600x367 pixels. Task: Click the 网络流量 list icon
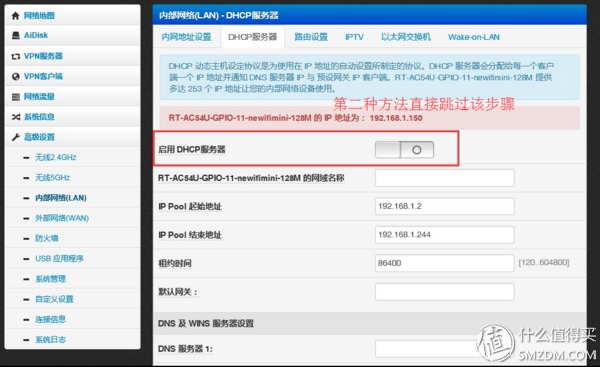[x=16, y=97]
